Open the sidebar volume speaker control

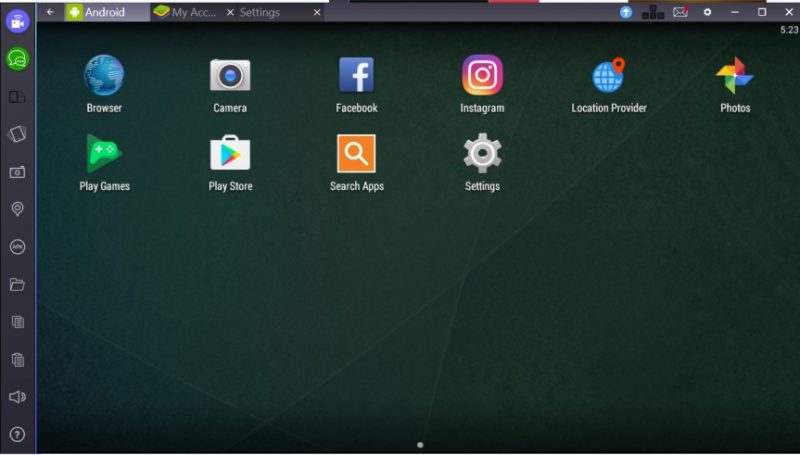coord(17,397)
